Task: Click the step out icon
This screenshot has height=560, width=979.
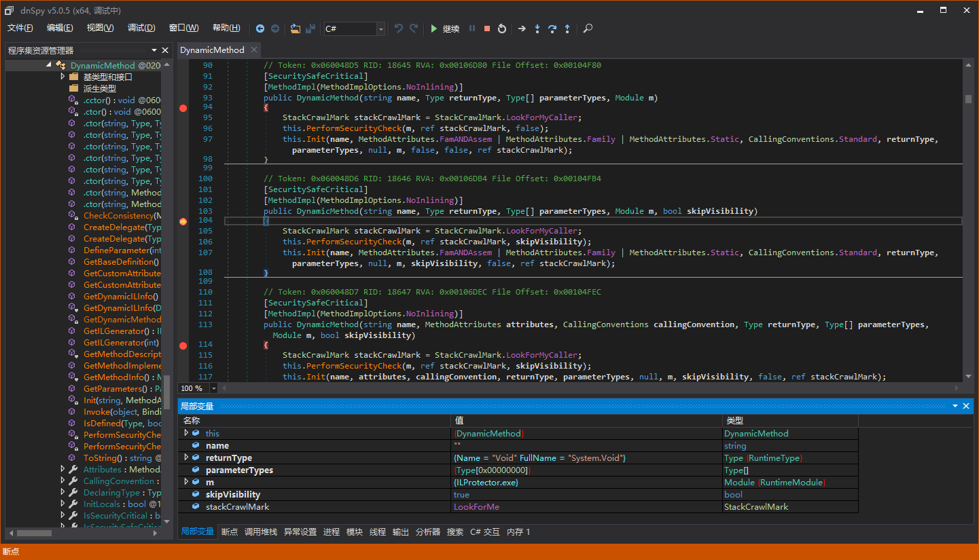Action: (x=567, y=29)
